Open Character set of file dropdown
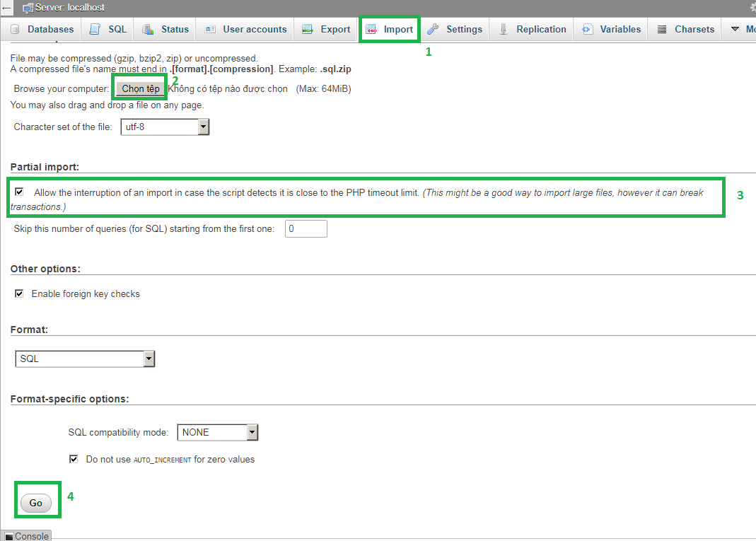Viewport: 756px width, 541px height. [x=165, y=127]
